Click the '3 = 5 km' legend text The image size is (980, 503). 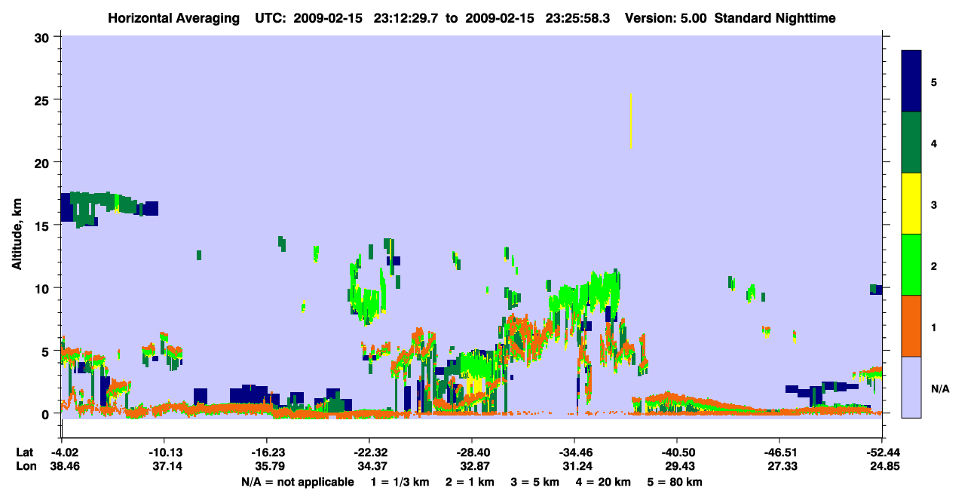click(x=534, y=482)
